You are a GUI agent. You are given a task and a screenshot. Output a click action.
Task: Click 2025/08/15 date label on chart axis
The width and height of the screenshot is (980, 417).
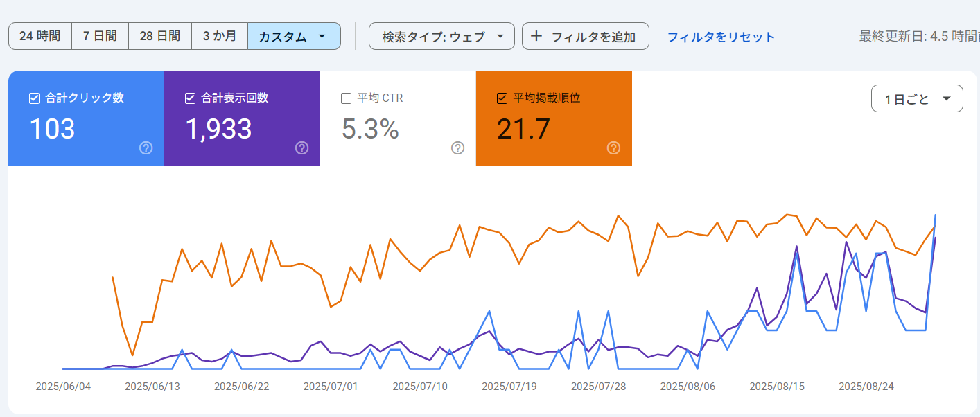pos(777,387)
